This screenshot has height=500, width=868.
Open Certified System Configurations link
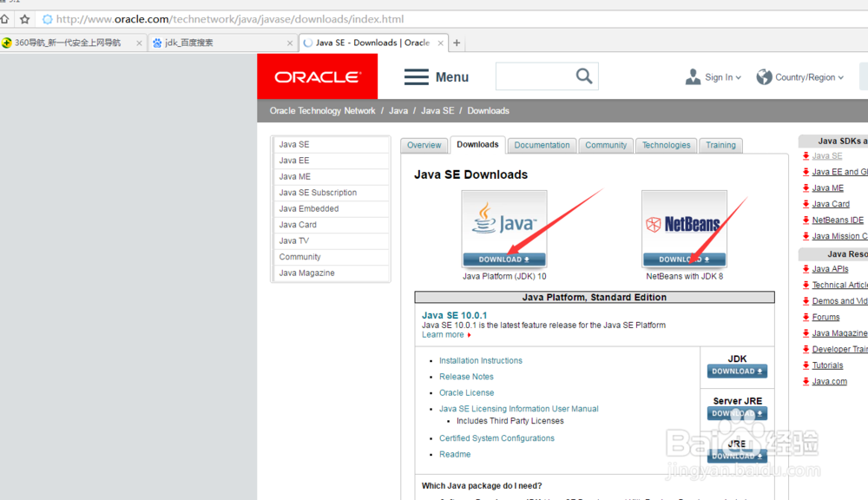pyautogui.click(x=496, y=438)
